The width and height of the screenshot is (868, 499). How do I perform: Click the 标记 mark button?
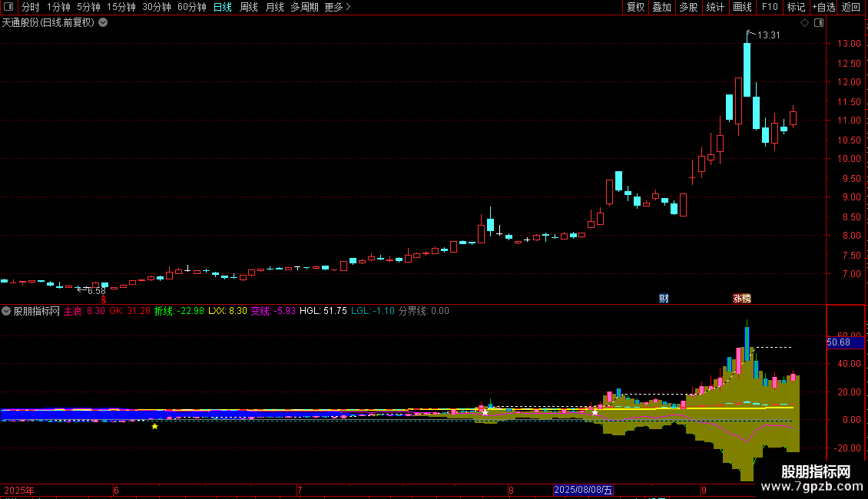tap(796, 7)
